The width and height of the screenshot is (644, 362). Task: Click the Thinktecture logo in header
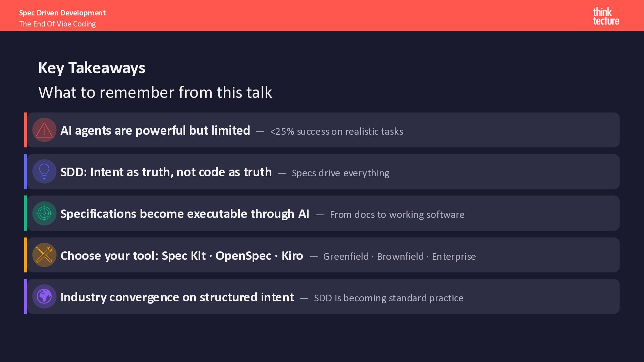point(606,16)
